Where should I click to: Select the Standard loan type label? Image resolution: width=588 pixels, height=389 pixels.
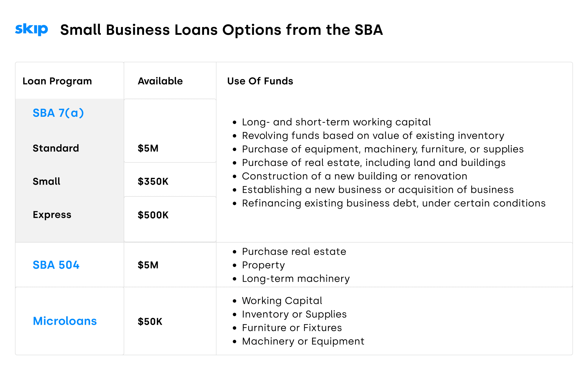point(56,148)
